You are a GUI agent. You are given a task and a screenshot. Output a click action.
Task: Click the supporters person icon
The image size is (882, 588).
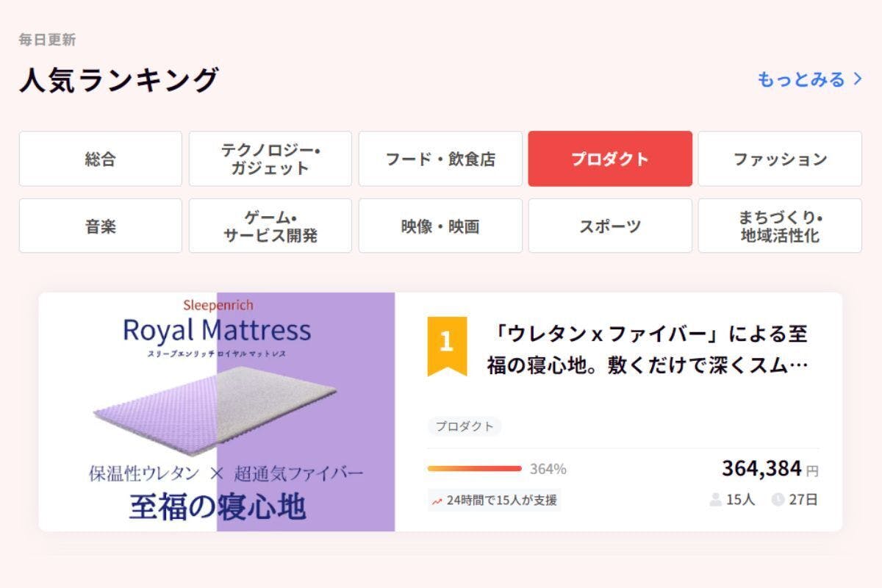tap(715, 500)
